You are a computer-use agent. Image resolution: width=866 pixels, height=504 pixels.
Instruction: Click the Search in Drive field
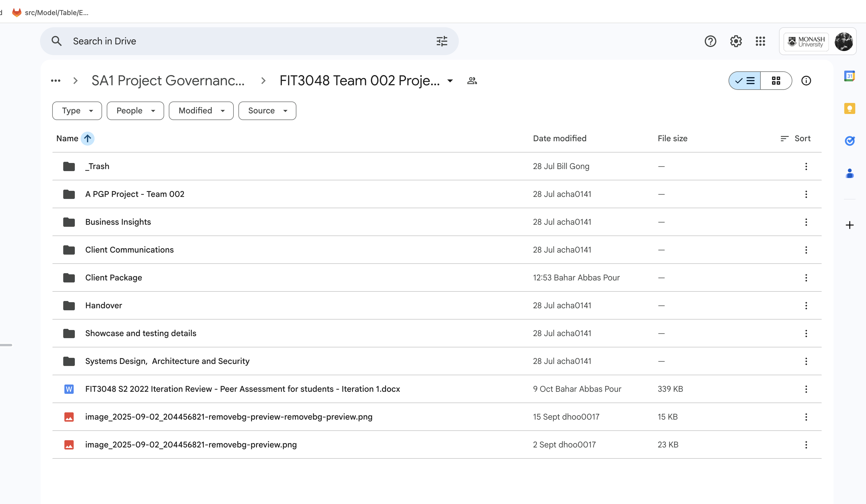point(240,41)
